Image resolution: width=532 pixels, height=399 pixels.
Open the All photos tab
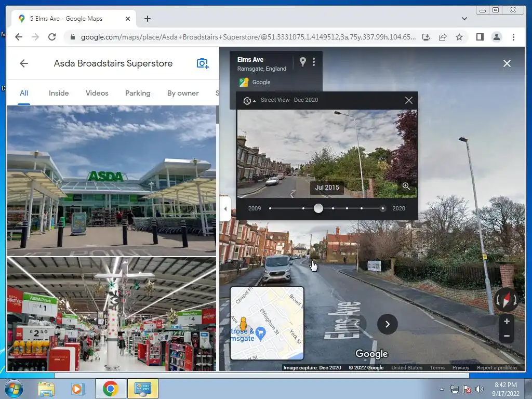[x=24, y=93]
